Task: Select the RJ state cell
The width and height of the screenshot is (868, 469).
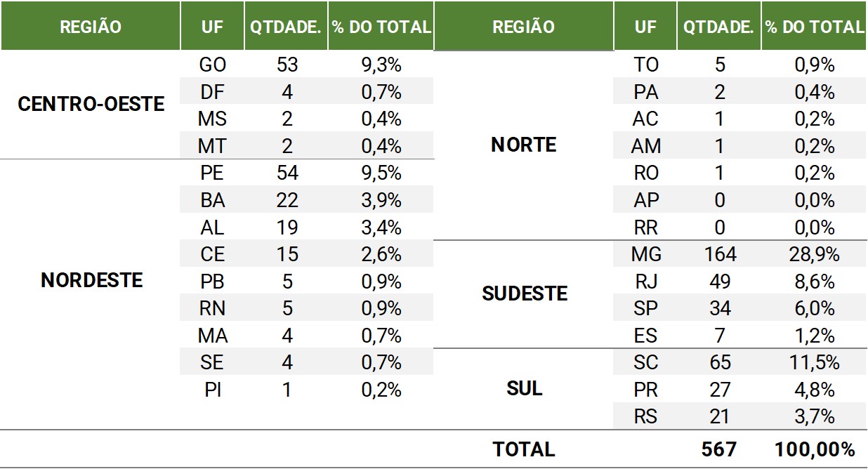Action: [645, 282]
